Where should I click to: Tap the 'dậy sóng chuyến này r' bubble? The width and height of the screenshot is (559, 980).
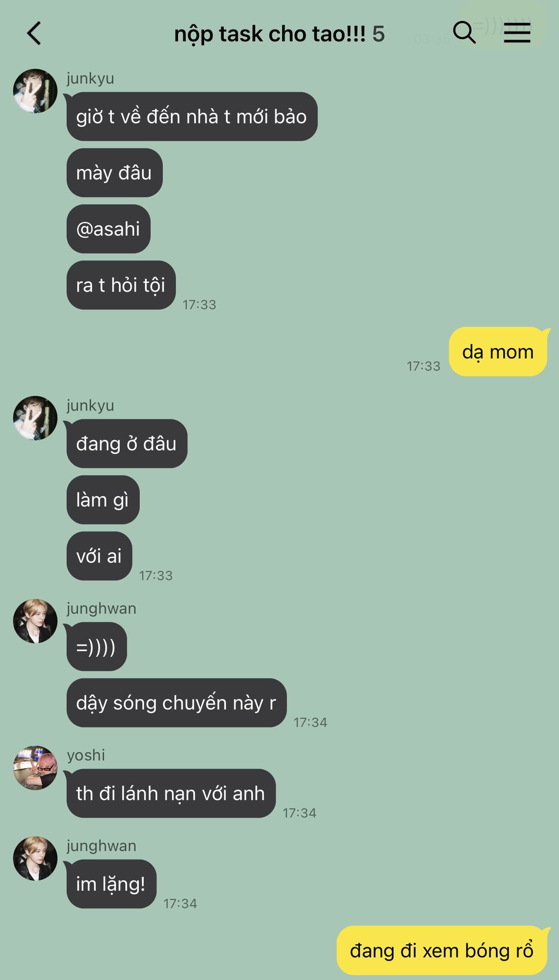(176, 703)
